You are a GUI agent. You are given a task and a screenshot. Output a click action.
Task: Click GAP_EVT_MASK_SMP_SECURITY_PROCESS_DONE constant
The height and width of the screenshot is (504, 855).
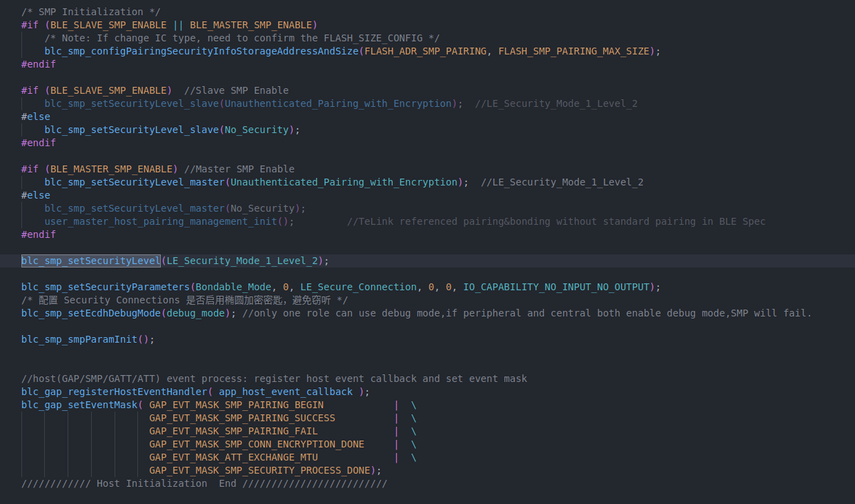[259, 470]
